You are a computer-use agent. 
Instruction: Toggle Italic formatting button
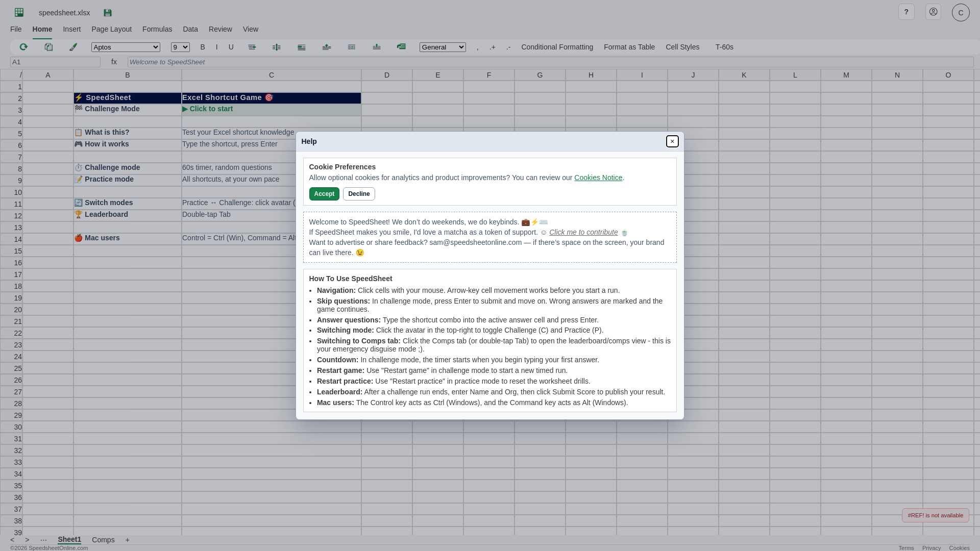[x=216, y=47]
